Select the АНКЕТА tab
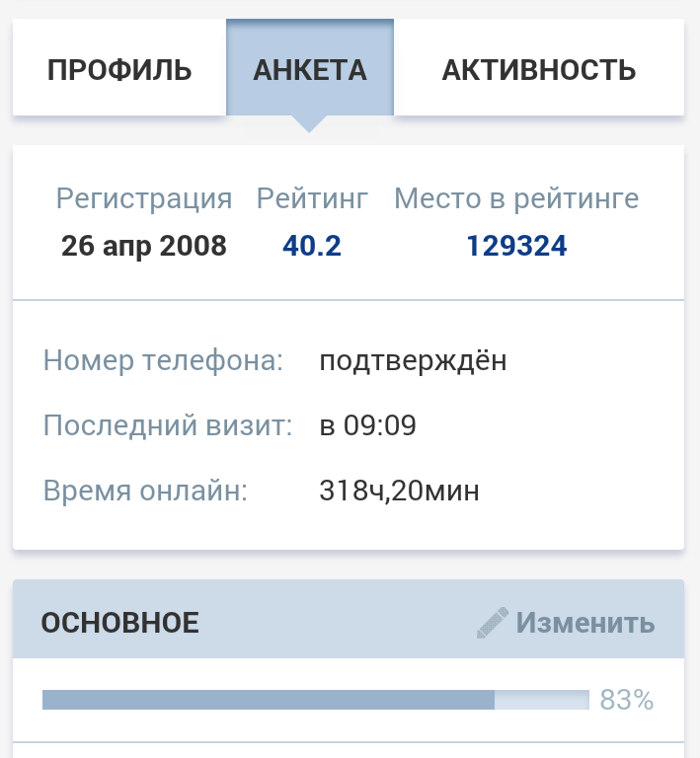Viewport: 700px width, 758px height. [310, 70]
